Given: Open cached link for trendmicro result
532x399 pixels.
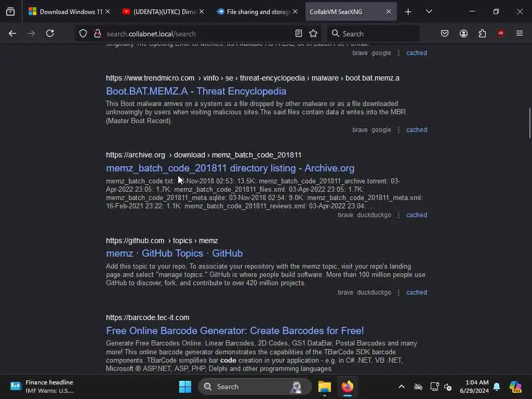Looking at the screenshot, I should coord(416,130).
